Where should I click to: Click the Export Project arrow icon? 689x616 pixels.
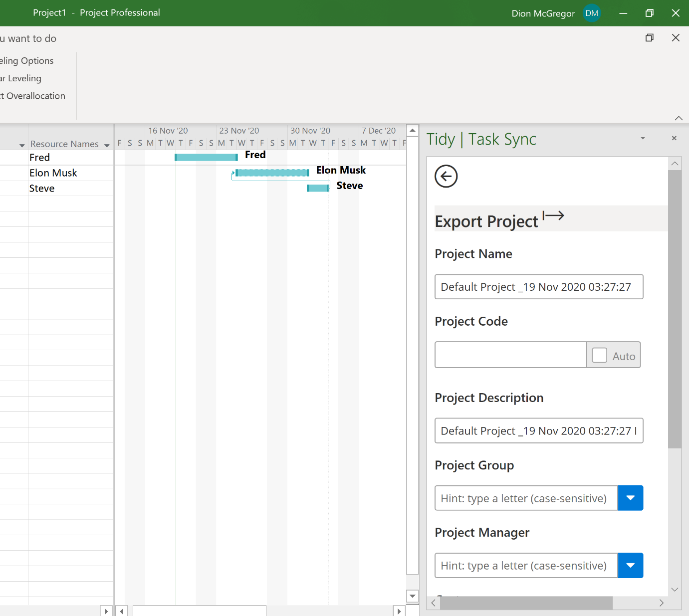click(x=553, y=216)
